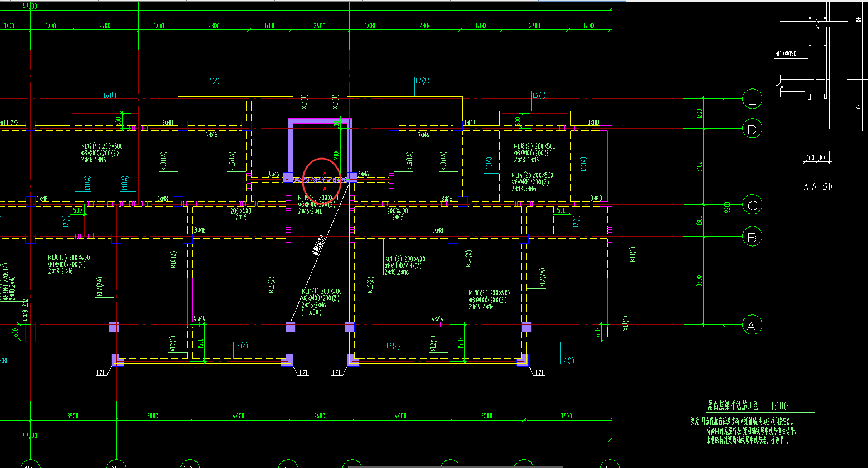Select grid axis bubble A
This screenshot has height=468, width=868.
tap(751, 326)
